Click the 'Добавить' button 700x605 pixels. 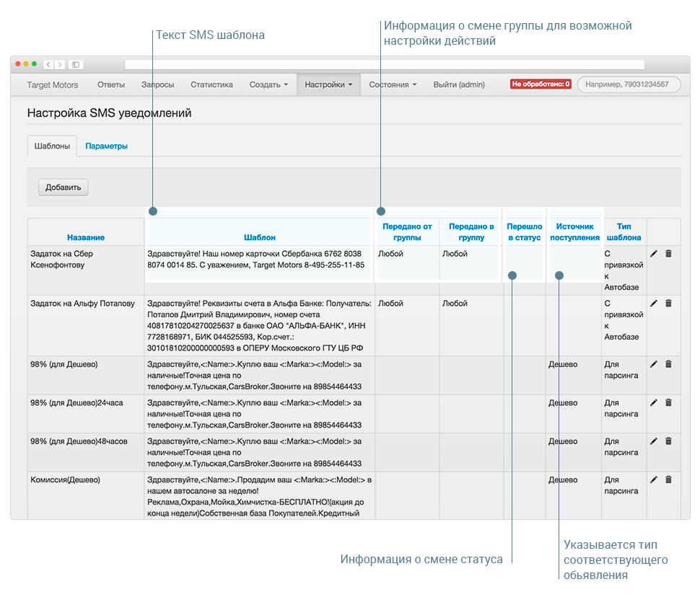(x=63, y=187)
